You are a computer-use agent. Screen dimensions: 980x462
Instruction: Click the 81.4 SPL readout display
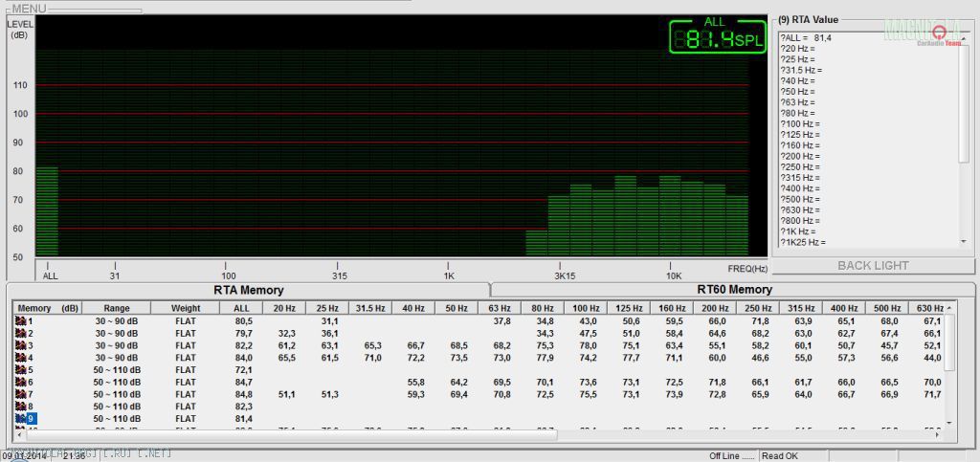click(x=718, y=36)
